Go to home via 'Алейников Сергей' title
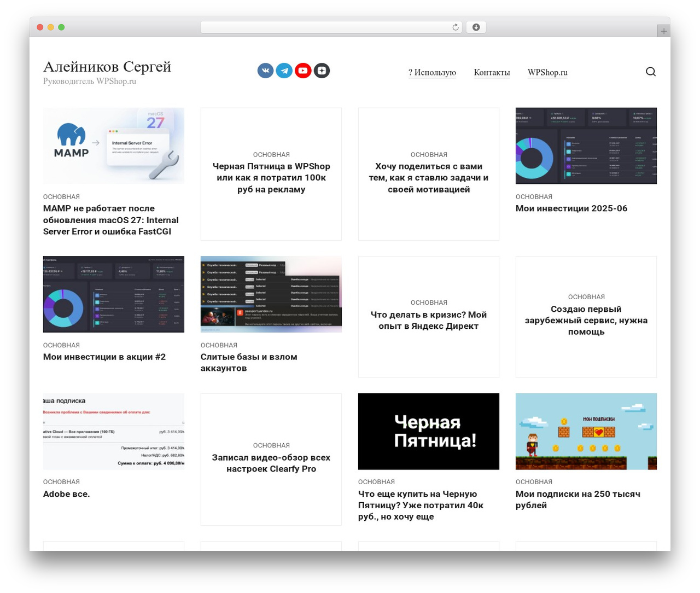Image resolution: width=700 pixels, height=593 pixels. click(107, 67)
